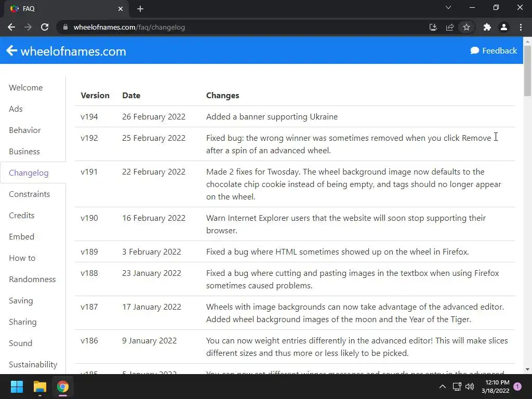Open the Sharing FAQ section

tap(23, 322)
